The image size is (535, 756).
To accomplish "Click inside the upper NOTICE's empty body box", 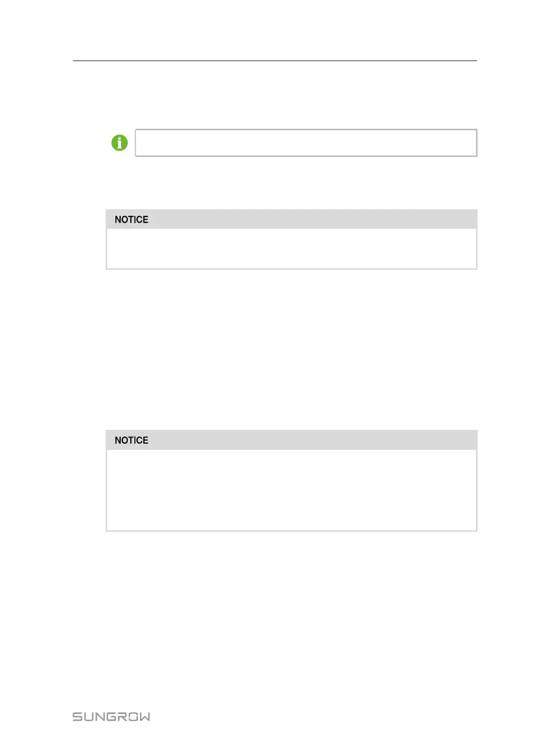I will (x=291, y=248).
